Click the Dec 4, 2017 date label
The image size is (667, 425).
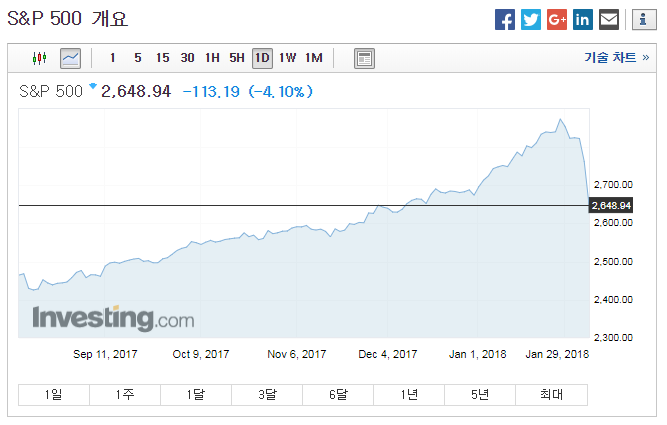coord(388,354)
